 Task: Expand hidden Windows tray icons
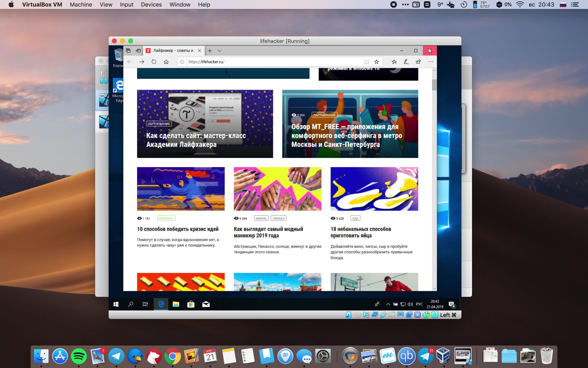(x=388, y=304)
